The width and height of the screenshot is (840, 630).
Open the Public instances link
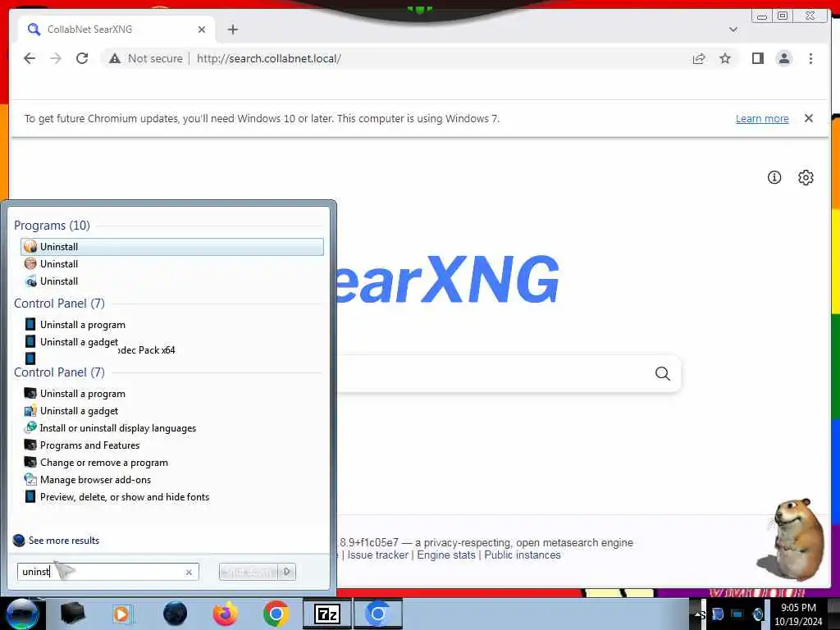523,555
